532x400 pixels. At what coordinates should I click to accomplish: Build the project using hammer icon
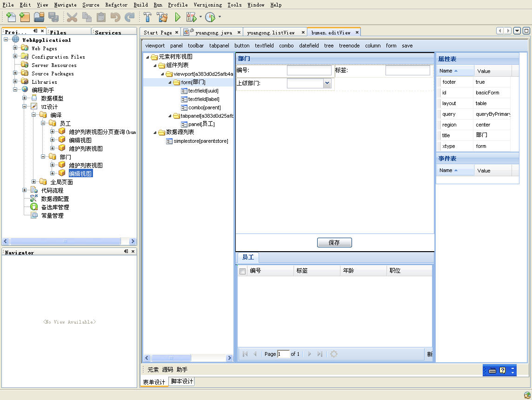tap(148, 17)
